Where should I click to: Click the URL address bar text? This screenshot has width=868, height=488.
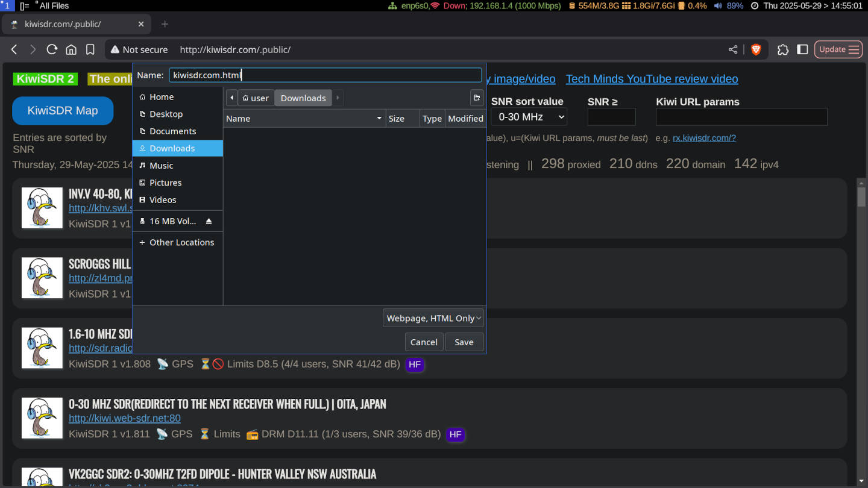pos(235,49)
